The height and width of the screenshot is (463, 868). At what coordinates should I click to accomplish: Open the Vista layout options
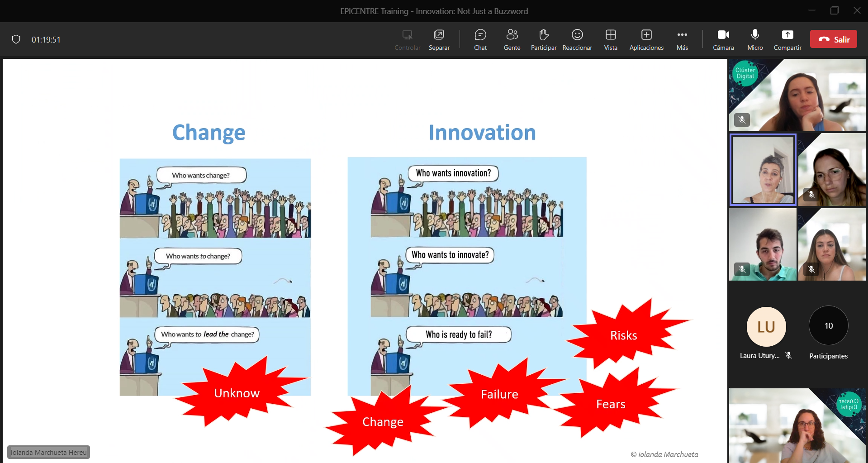610,39
